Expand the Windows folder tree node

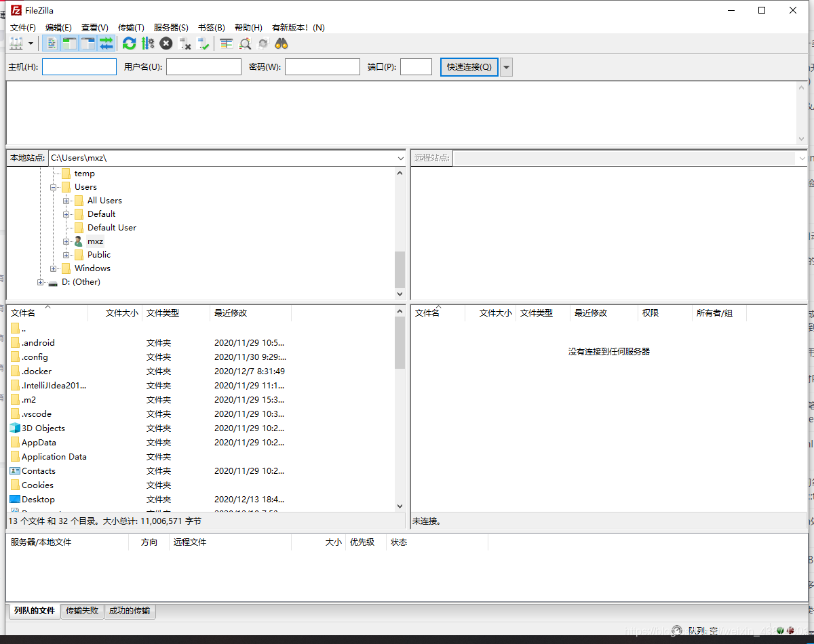click(53, 268)
